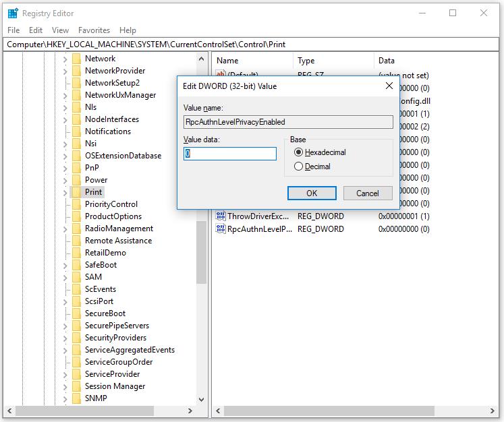Expand the Print key in the tree
Screen dimensions: 504x422
point(65,193)
